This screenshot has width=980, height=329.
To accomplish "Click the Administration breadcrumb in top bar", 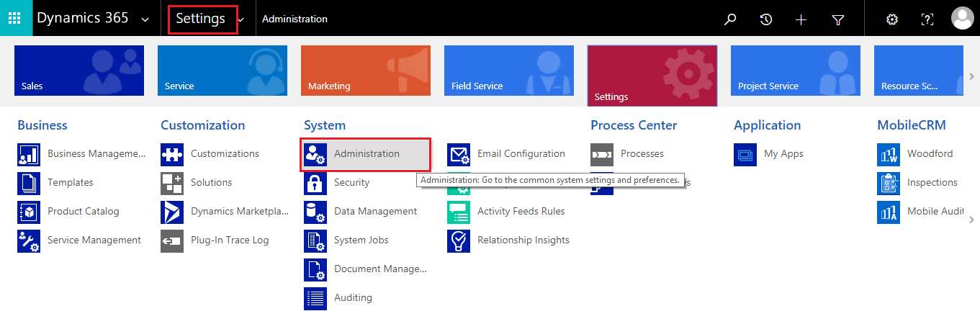I will tap(295, 19).
